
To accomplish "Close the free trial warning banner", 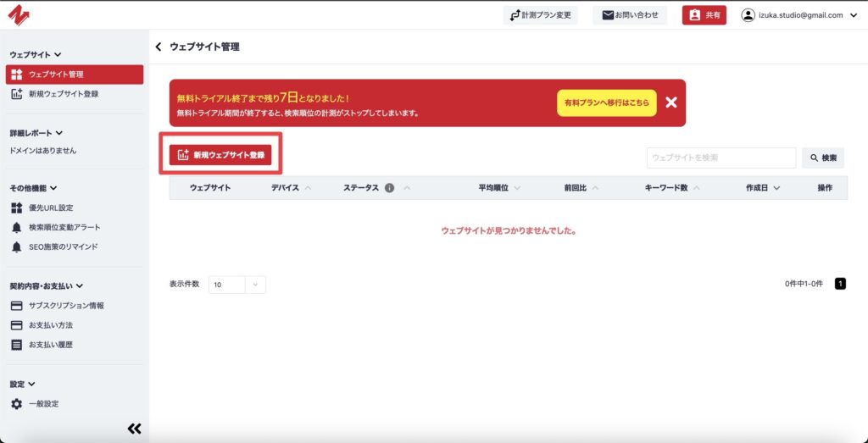I will tap(671, 102).
